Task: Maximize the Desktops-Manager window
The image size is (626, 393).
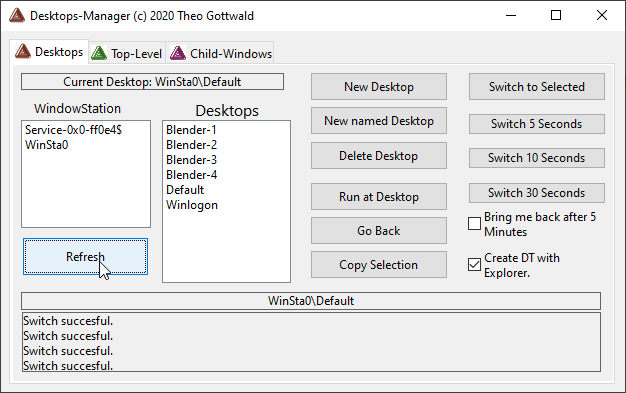Action: pyautogui.click(x=556, y=16)
